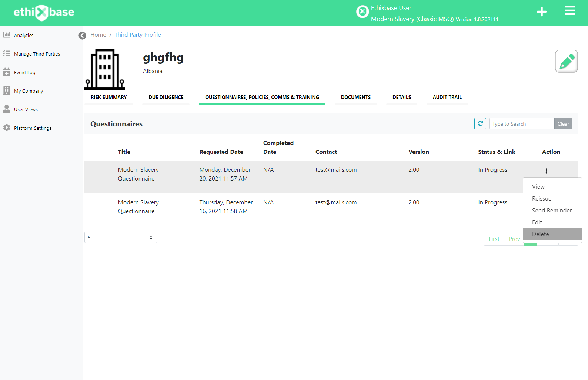Image resolution: width=588 pixels, height=380 pixels.
Task: Open Analytics from the sidebar
Action: pyautogui.click(x=24, y=35)
